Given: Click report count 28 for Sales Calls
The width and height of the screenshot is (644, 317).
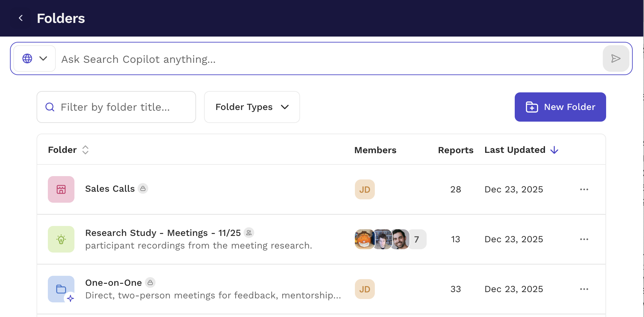Looking at the screenshot, I should click(456, 189).
